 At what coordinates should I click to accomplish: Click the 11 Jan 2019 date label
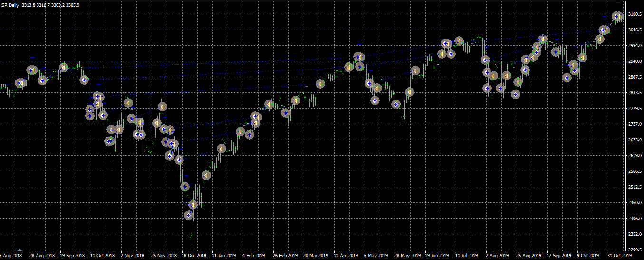[x=224, y=256]
